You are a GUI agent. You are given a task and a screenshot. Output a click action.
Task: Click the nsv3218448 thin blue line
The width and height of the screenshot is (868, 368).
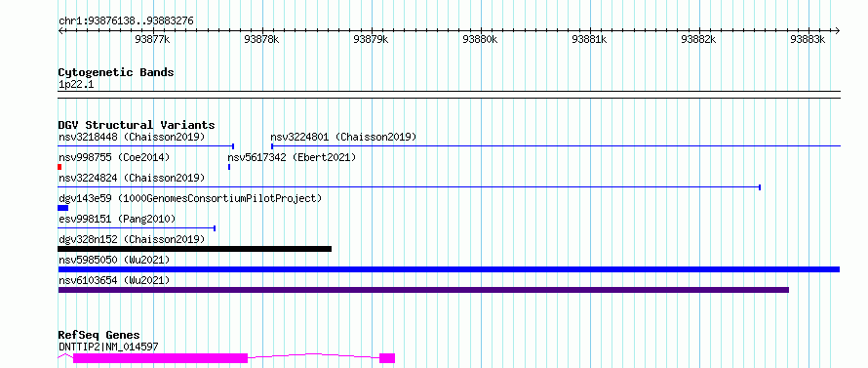coord(146,146)
